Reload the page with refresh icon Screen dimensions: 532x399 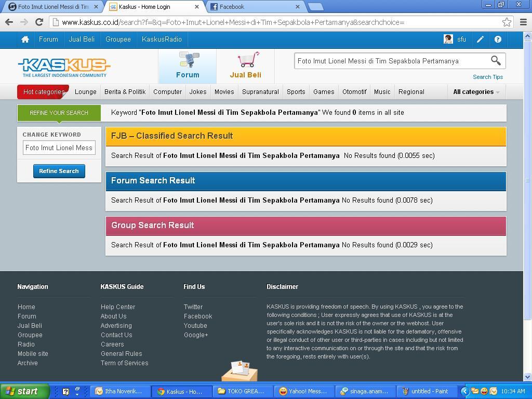39,22
